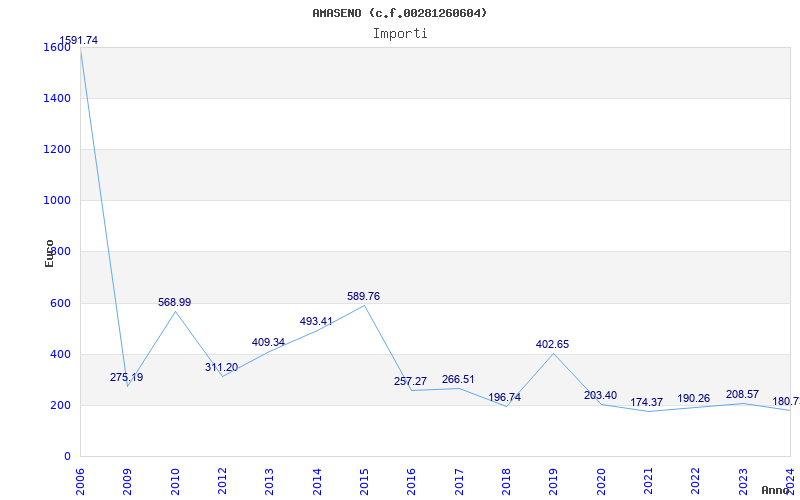Click the Importi subtitle
The height and width of the screenshot is (500, 800).
(x=400, y=34)
